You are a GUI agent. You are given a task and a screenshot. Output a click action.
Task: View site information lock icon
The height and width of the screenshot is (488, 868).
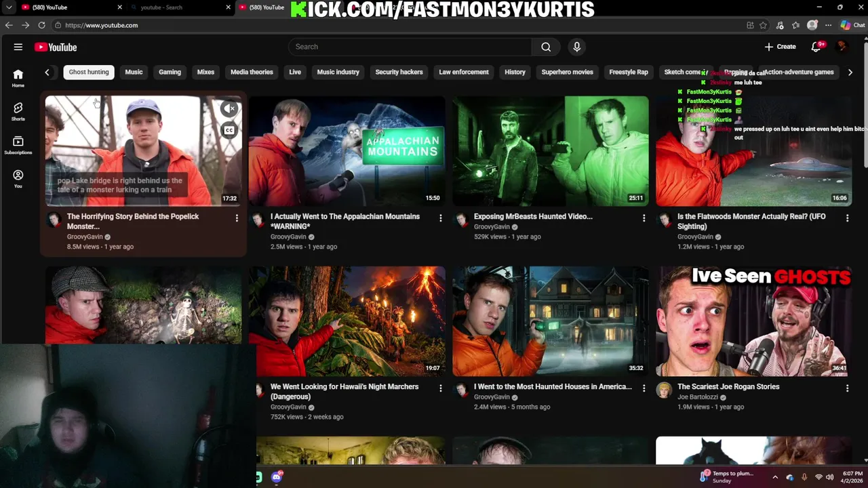point(58,25)
